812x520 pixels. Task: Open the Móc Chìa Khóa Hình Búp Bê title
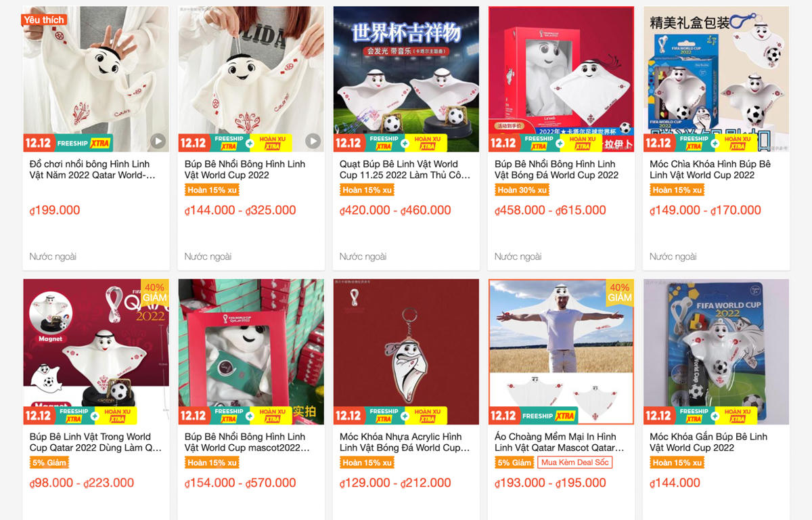[710, 169]
